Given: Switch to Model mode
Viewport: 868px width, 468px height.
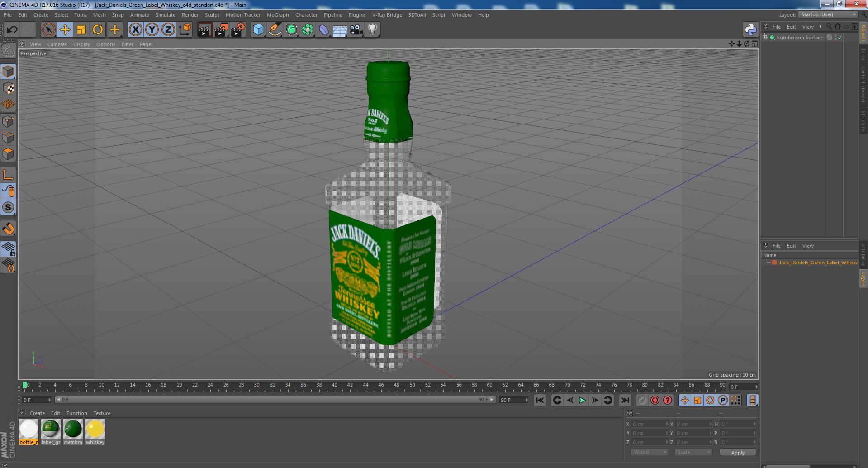Looking at the screenshot, I should click(x=8, y=72).
